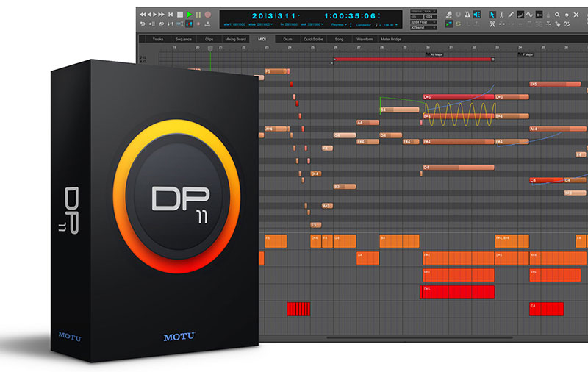Switch to the Sequence tab
The image size is (588, 372).
[183, 39]
